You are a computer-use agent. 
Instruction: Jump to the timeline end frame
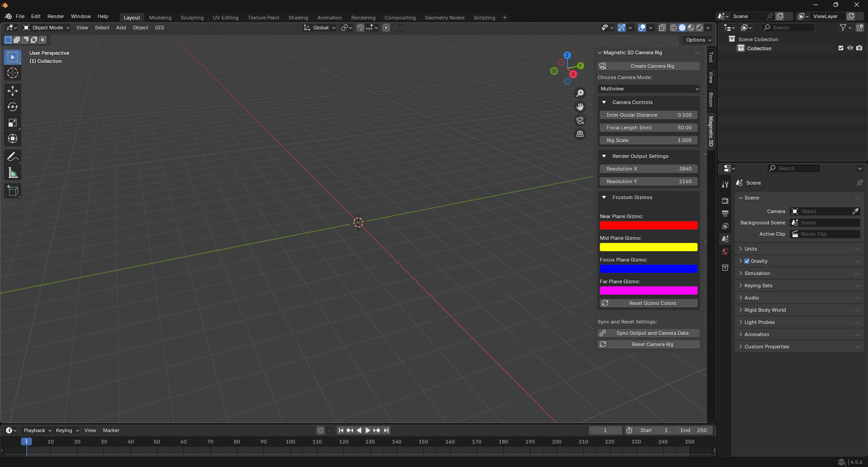[386, 430]
